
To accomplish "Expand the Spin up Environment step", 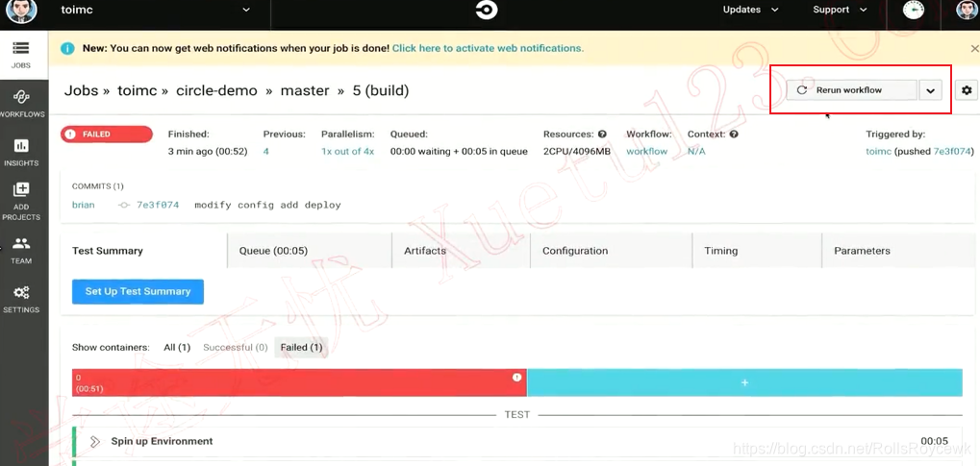I will coord(95,442).
